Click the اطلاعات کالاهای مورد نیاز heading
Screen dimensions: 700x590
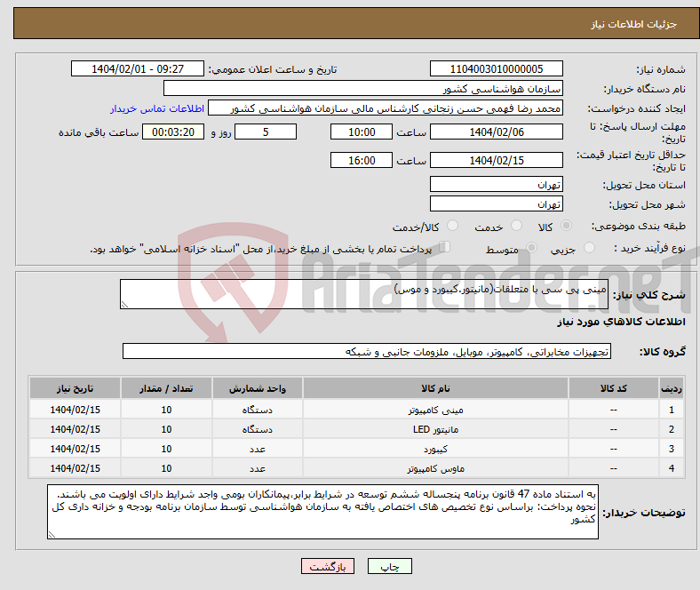point(621,322)
